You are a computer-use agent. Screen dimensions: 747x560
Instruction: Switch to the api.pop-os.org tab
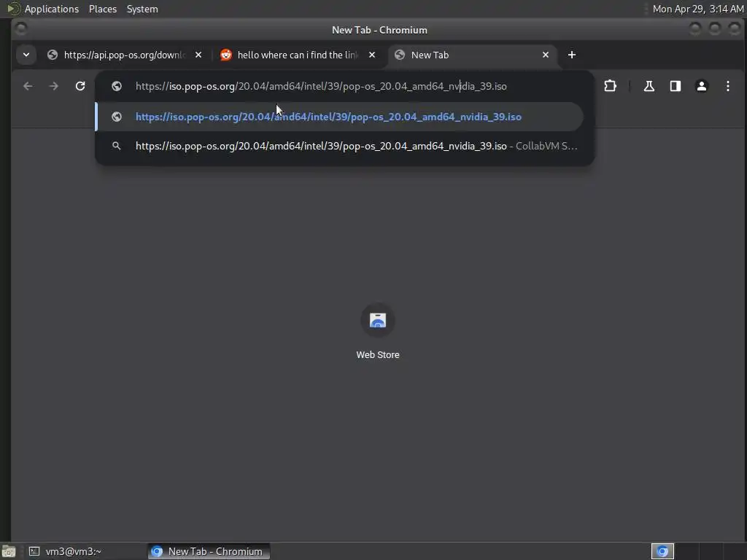pos(124,55)
